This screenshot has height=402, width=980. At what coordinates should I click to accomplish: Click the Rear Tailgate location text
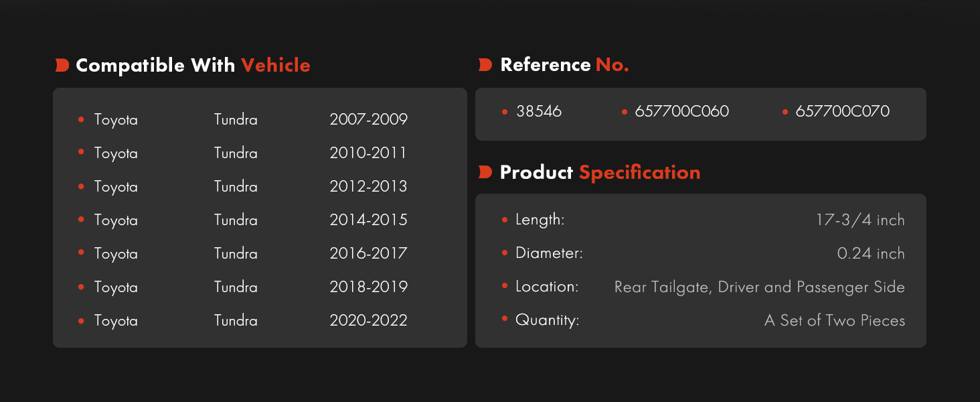pos(663,287)
